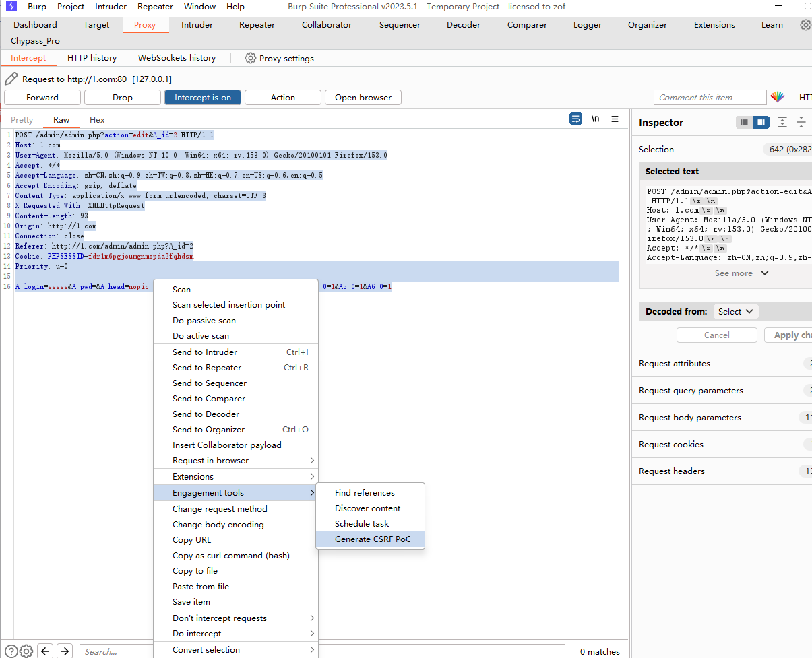Expand Convert selection submenu

click(236, 650)
